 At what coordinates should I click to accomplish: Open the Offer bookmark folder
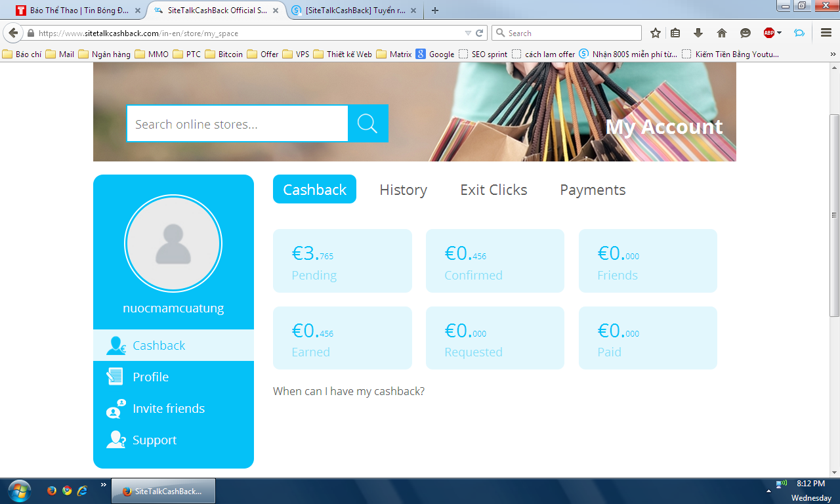coord(262,54)
